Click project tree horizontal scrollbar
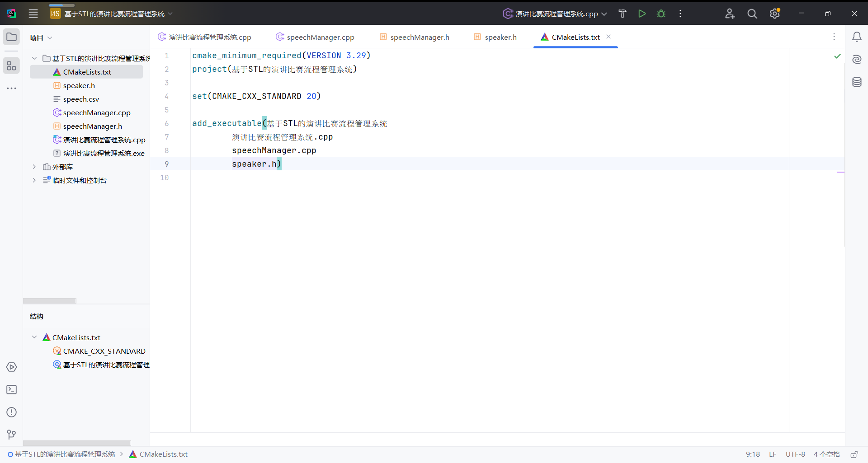Image resolution: width=868 pixels, height=463 pixels. [x=50, y=301]
